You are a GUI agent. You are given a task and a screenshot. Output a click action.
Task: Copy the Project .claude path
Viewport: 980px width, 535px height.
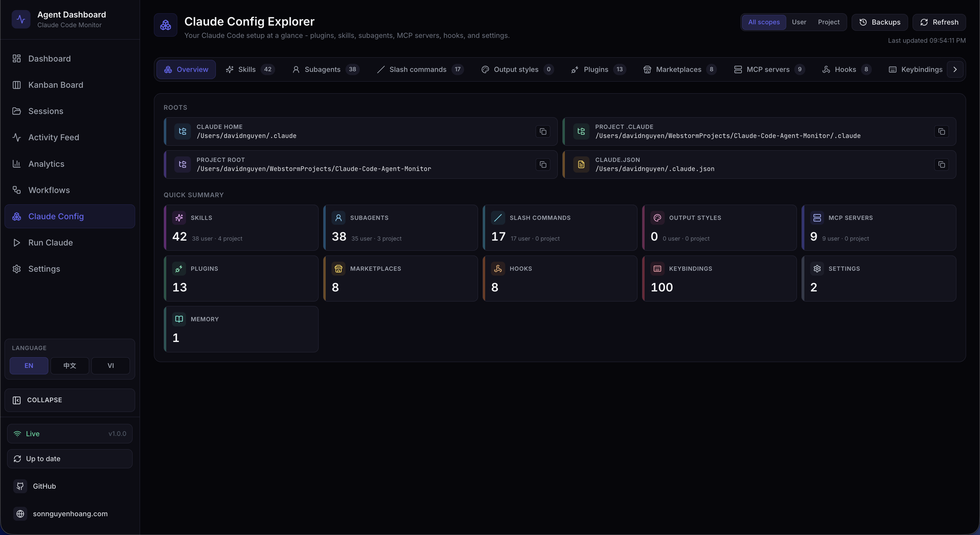click(941, 131)
